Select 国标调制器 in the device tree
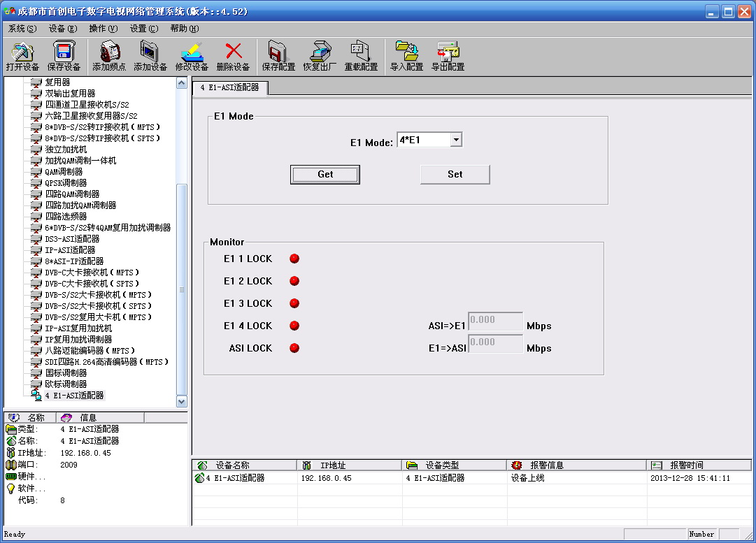The image size is (756, 543). tap(66, 373)
